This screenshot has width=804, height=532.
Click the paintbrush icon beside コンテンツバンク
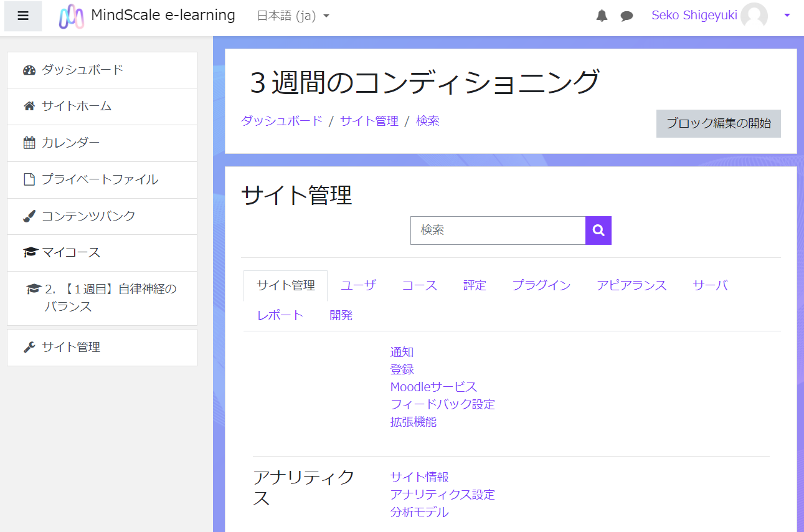pos(29,216)
